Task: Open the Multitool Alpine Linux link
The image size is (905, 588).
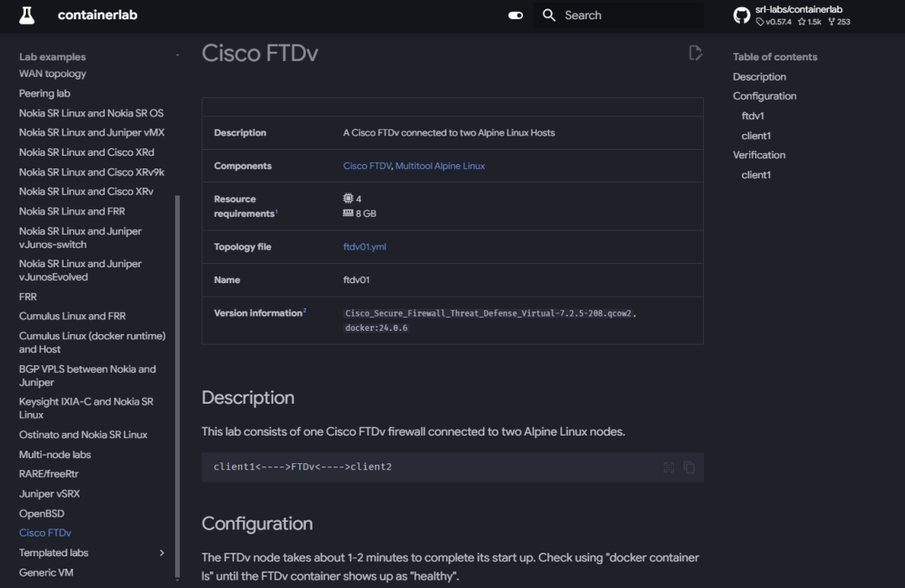Action: [440, 166]
